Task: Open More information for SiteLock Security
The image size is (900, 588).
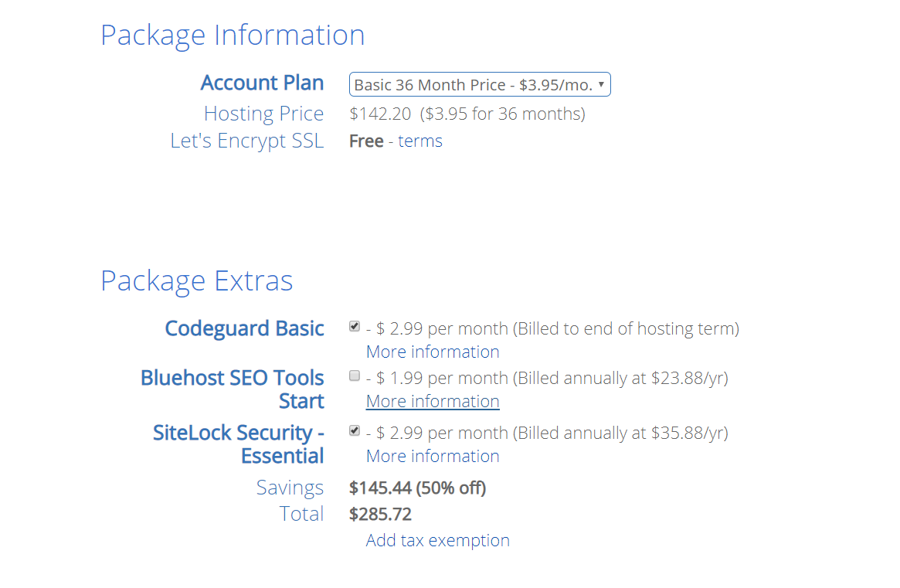Action: coord(433,456)
